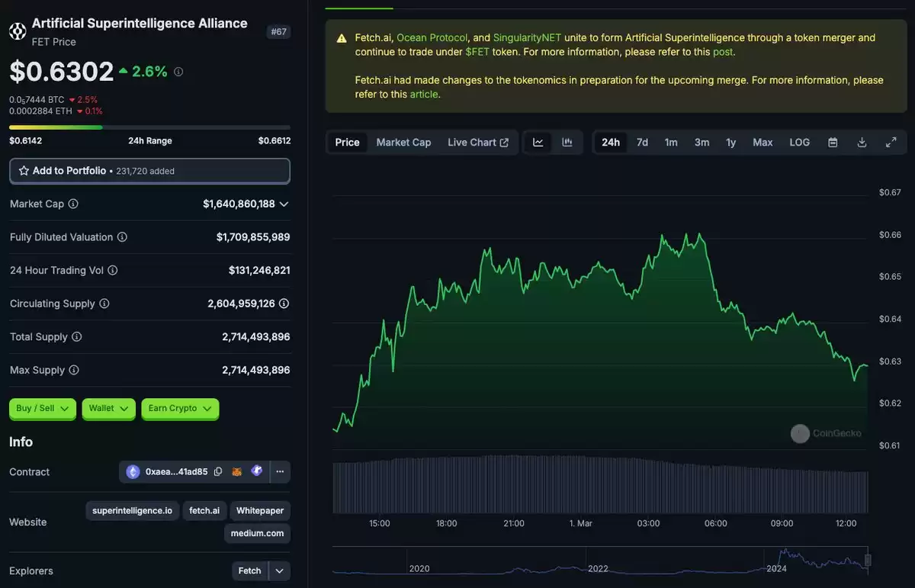The height and width of the screenshot is (588, 915).
Task: Select 1y time range
Action: 731,143
